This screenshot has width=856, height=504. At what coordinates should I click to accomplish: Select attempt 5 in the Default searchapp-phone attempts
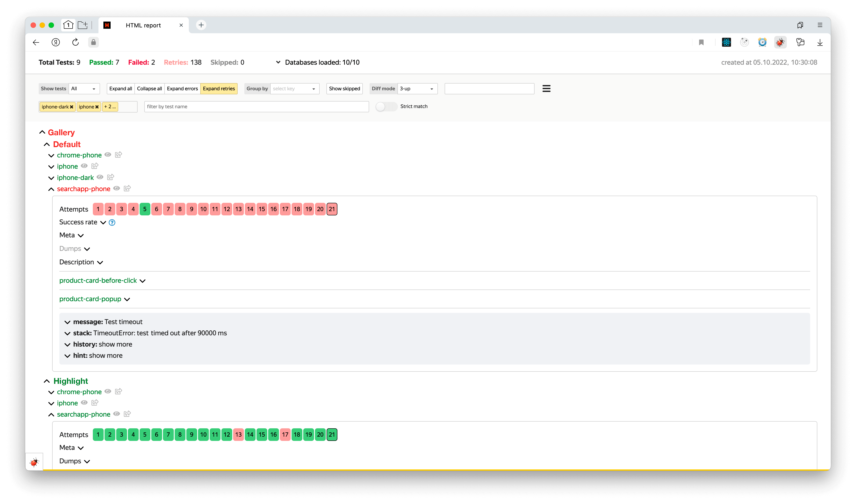pyautogui.click(x=145, y=209)
